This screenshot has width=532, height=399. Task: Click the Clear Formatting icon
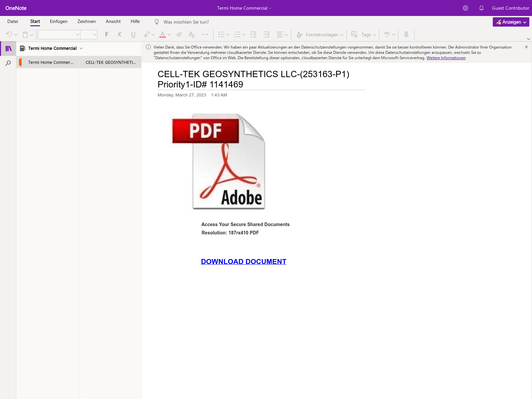[192, 34]
